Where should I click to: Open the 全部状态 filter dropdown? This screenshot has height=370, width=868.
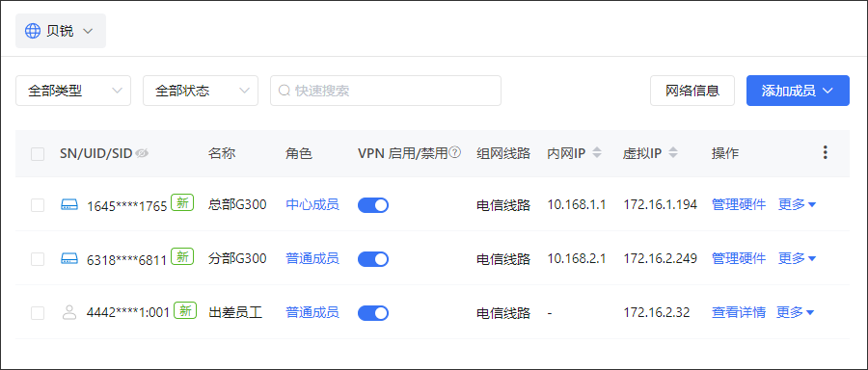pos(201,91)
